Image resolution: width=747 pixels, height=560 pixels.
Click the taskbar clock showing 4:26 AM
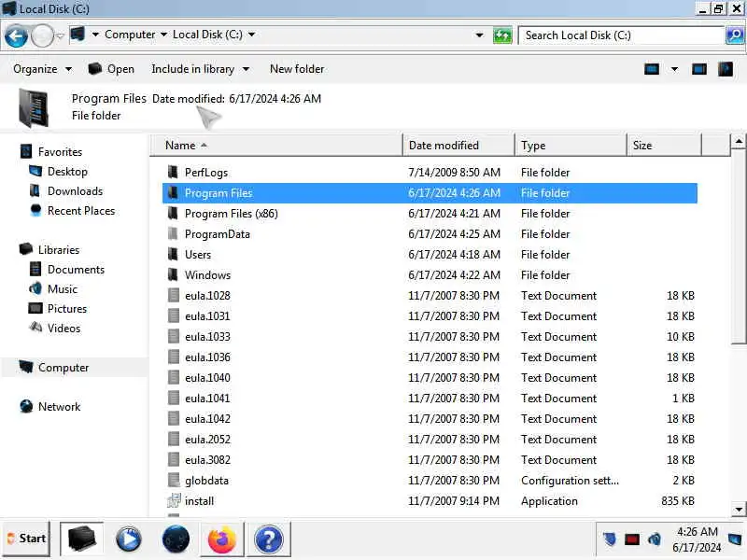coord(697,532)
